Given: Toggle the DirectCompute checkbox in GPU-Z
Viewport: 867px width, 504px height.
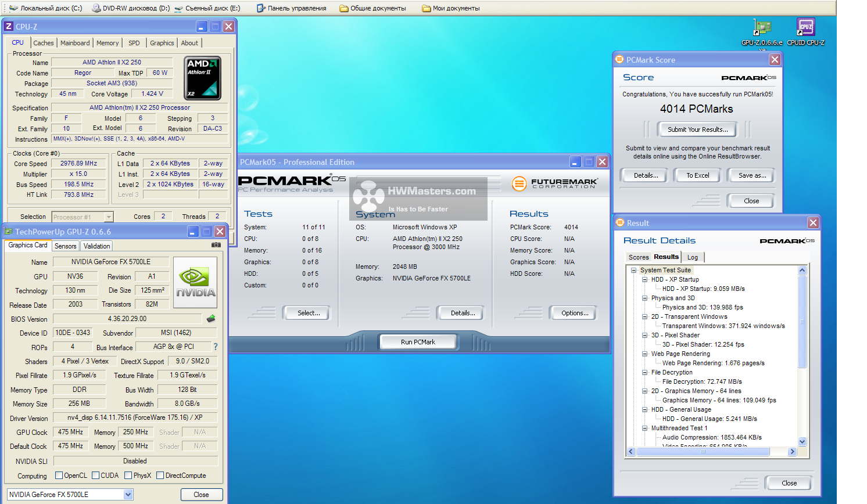Looking at the screenshot, I should (x=160, y=476).
